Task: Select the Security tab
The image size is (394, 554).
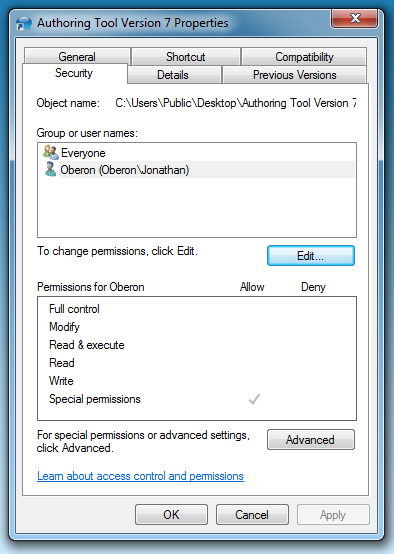Action: click(74, 73)
